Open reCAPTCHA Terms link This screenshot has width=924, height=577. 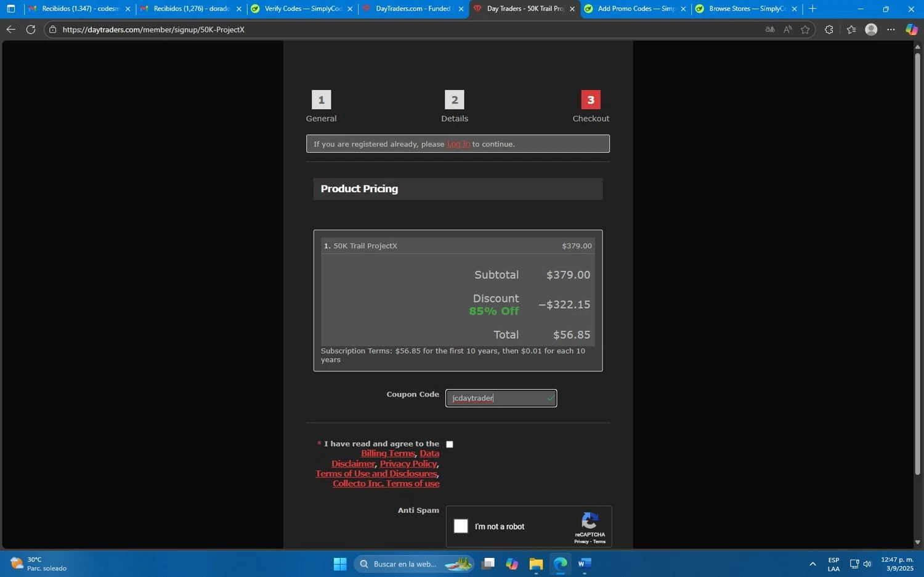[x=599, y=542]
